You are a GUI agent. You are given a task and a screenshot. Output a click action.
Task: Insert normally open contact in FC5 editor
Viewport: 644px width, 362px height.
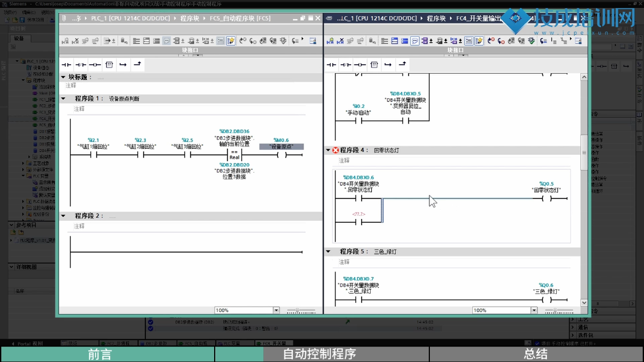67,65
